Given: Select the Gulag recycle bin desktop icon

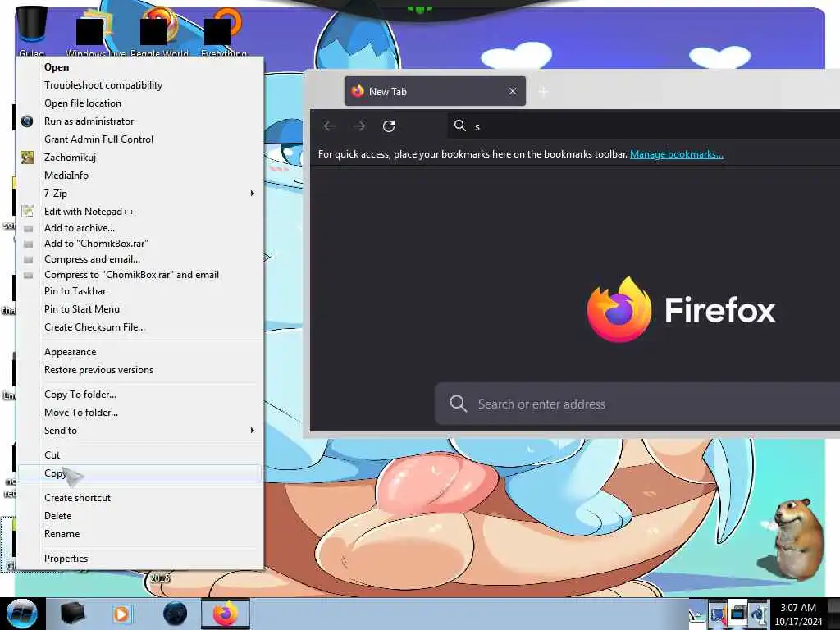Looking at the screenshot, I should (31, 30).
